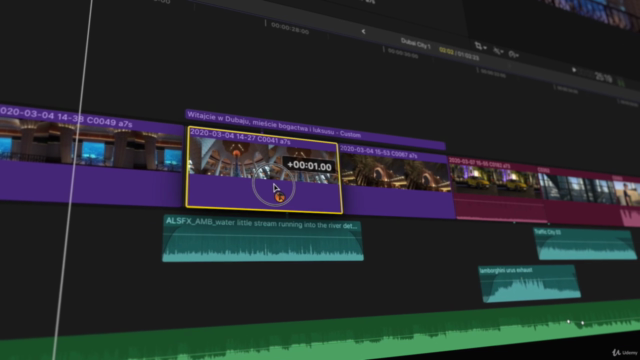Screen dimensions: 640x360
Task: Open the Transform/Crop tools dropdown
Action: (x=480, y=46)
